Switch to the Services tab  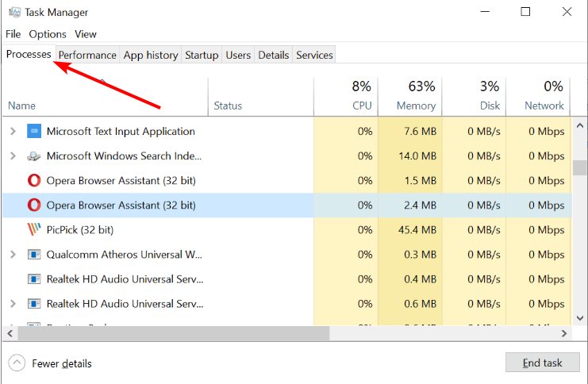(x=314, y=55)
